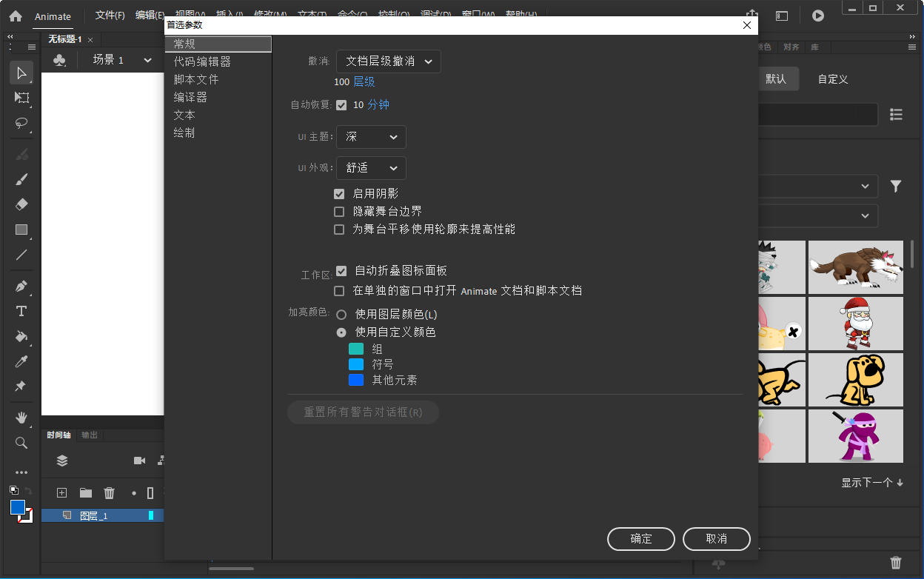This screenshot has width=924, height=579.
Task: Click the New Layer icon in the timeline
Action: (x=61, y=492)
